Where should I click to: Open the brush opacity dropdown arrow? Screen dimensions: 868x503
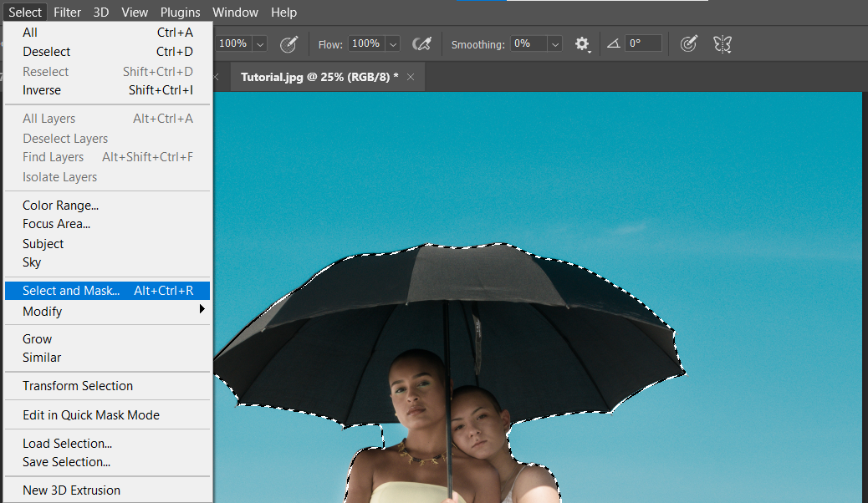[259, 43]
